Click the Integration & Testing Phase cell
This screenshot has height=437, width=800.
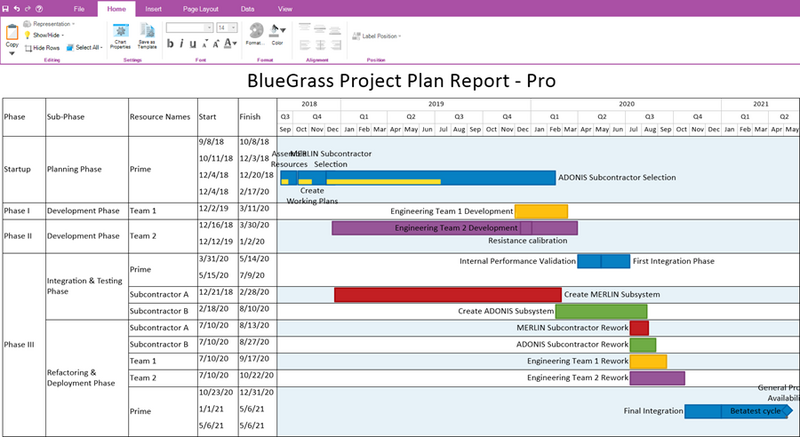pos(87,286)
